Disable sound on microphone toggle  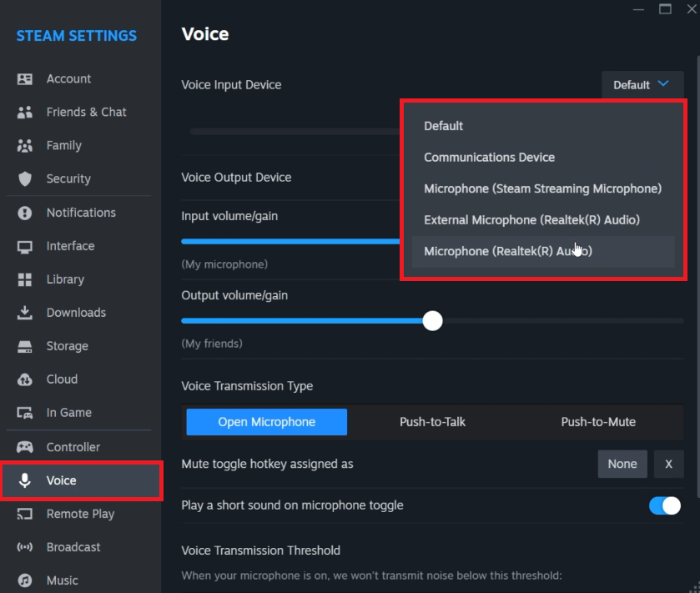pos(665,505)
